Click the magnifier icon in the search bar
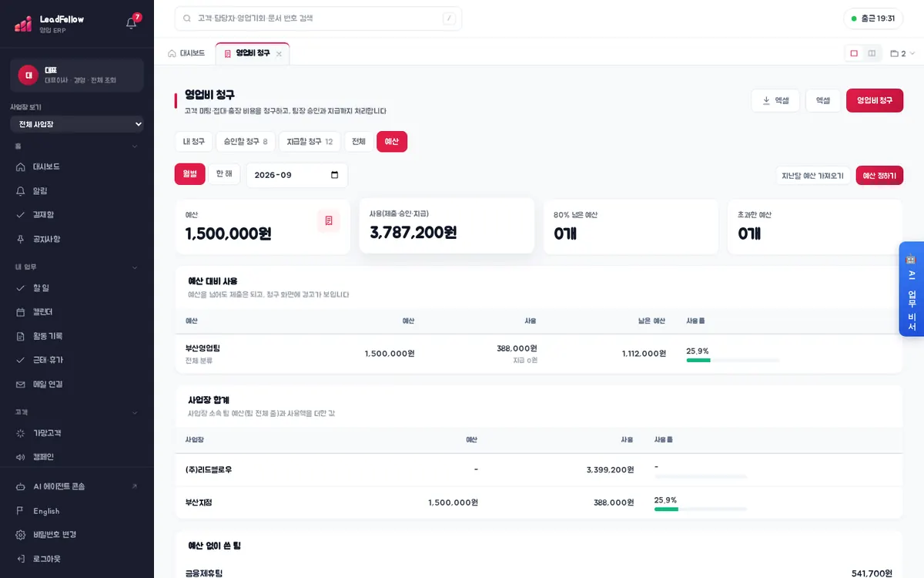 click(187, 18)
